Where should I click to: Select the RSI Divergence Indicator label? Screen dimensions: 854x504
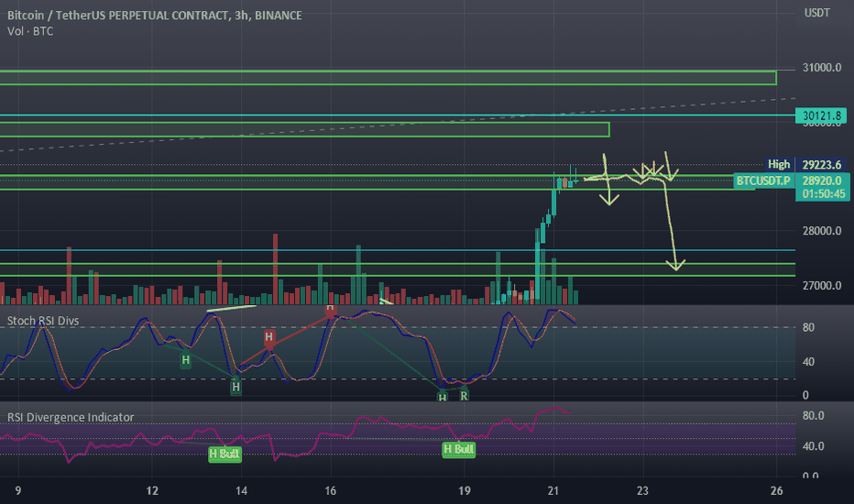[x=71, y=417]
